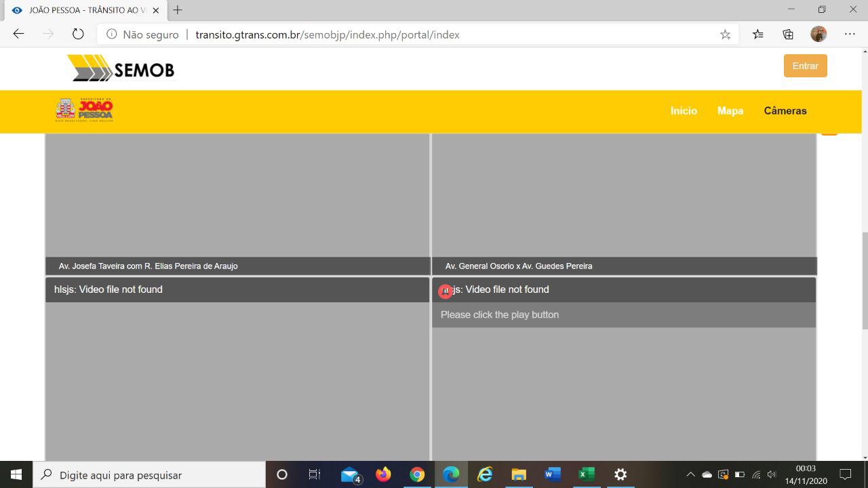
Task: Open the Mapa menu item
Action: [x=730, y=110]
